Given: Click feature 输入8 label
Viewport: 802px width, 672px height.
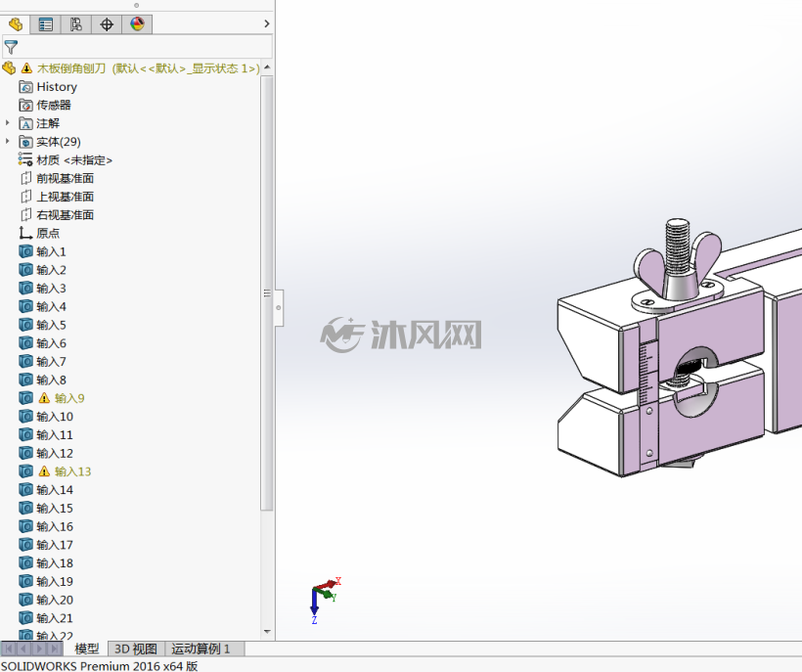Looking at the screenshot, I should [x=51, y=380].
